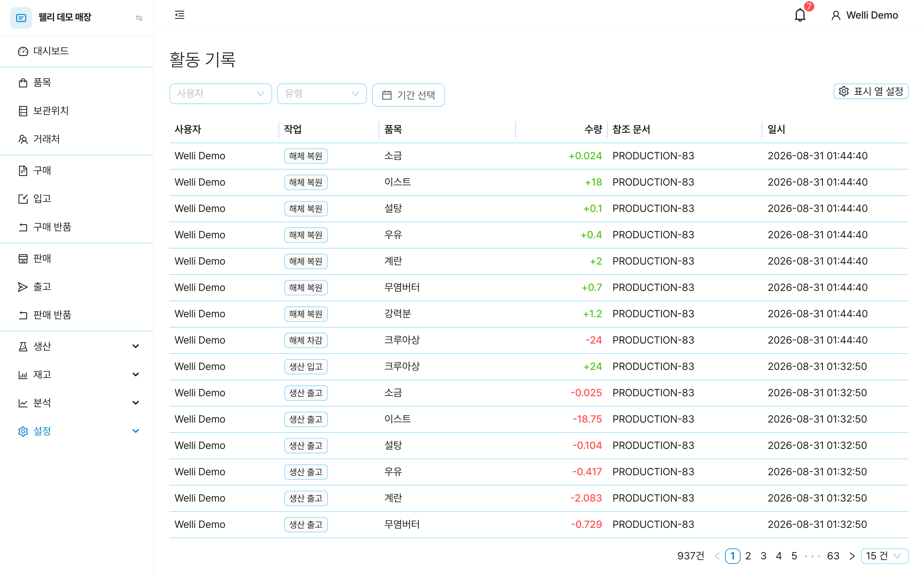Click the store switch arrows icon
The width and height of the screenshot is (924, 578).
pyautogui.click(x=139, y=18)
